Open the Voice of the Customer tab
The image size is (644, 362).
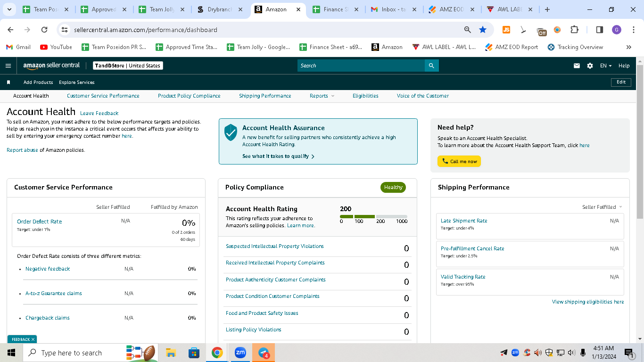(x=423, y=96)
